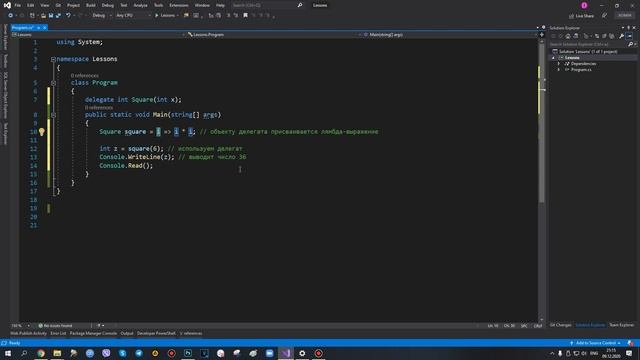
Task: Click Solution Explorer's properties wrench icon
Action: pyautogui.click(x=621, y=36)
